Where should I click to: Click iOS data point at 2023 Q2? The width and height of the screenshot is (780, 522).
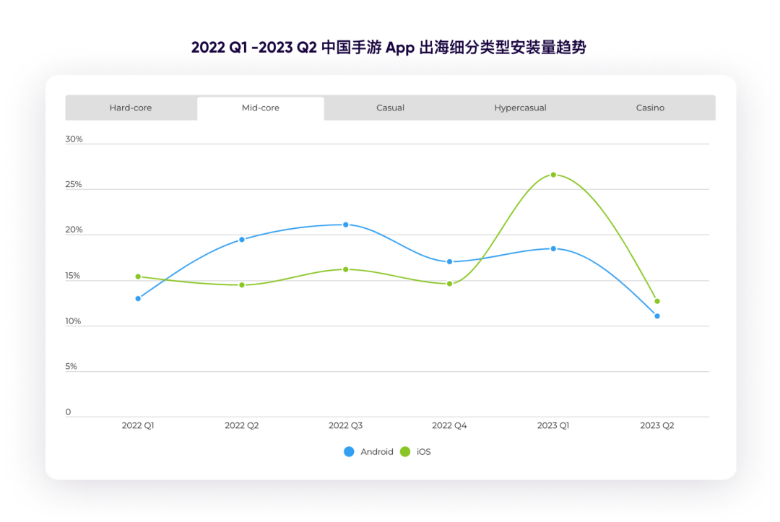pyautogui.click(x=657, y=301)
